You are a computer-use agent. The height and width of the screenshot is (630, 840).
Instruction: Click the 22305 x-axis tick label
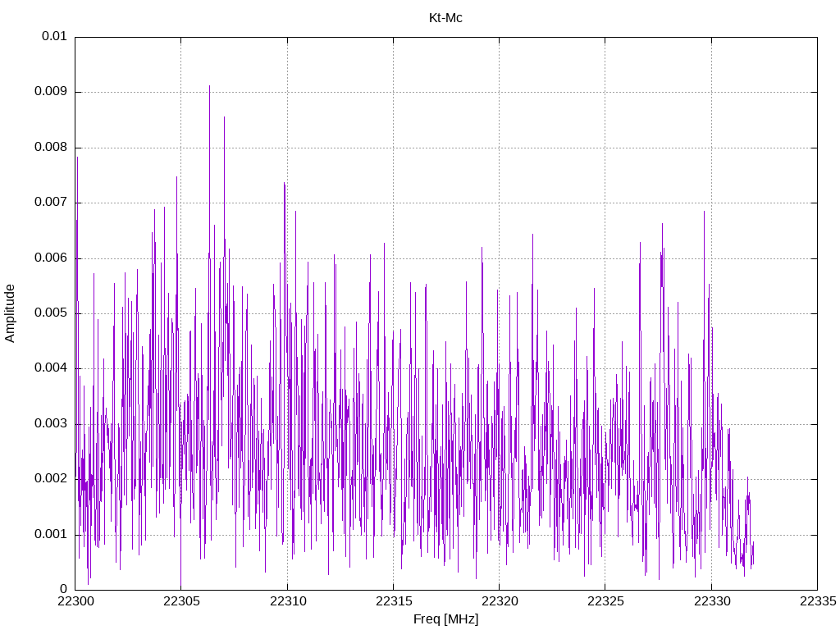(181, 601)
